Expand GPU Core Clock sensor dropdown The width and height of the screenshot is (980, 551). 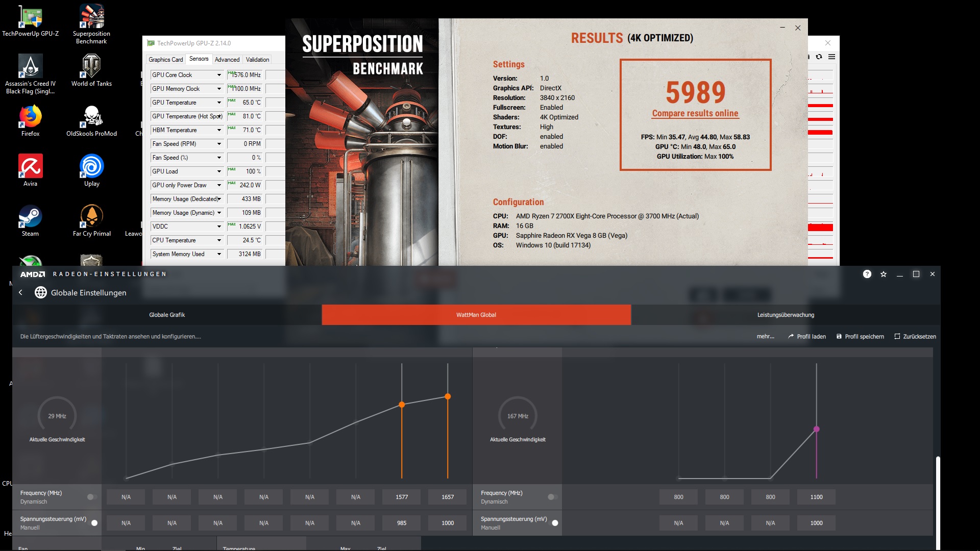[219, 75]
